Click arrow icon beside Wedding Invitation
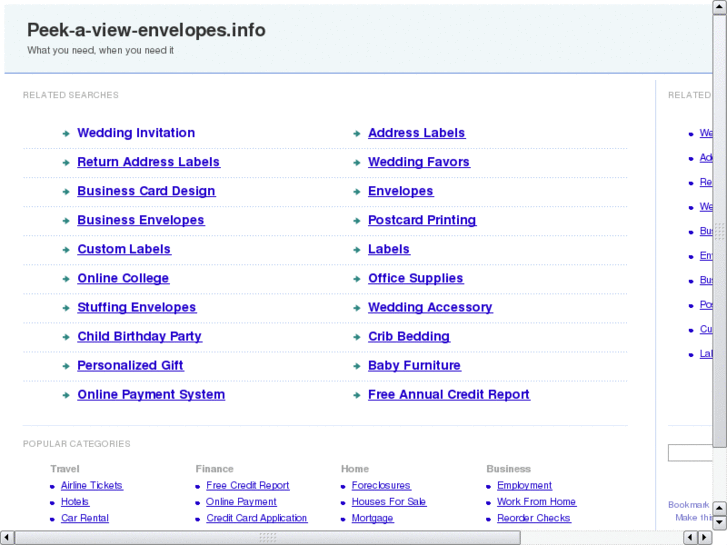Viewport: 727px width, 545px height. [x=66, y=134]
